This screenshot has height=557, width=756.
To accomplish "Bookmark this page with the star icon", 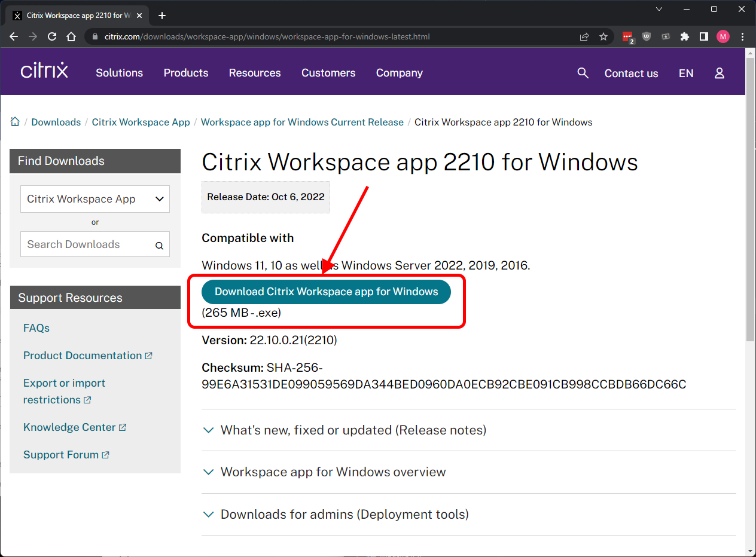I will 603,36.
